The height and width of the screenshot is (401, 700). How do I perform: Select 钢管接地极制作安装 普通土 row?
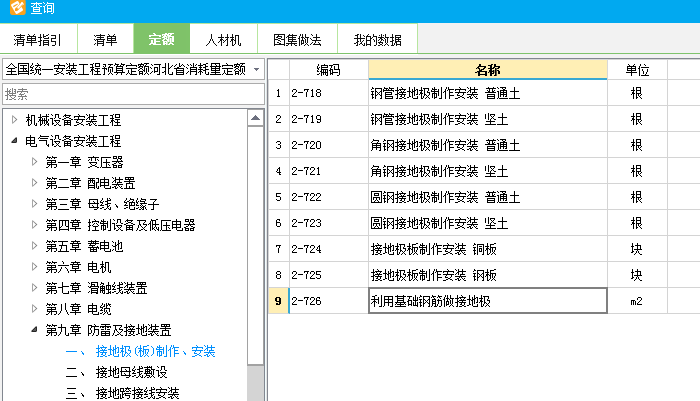(x=488, y=93)
